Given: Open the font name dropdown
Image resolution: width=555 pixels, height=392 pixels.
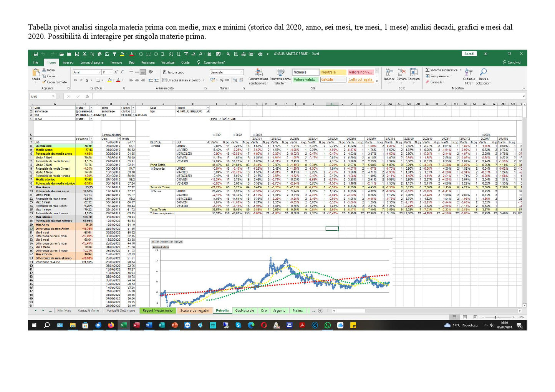Looking at the screenshot, I should coord(100,72).
